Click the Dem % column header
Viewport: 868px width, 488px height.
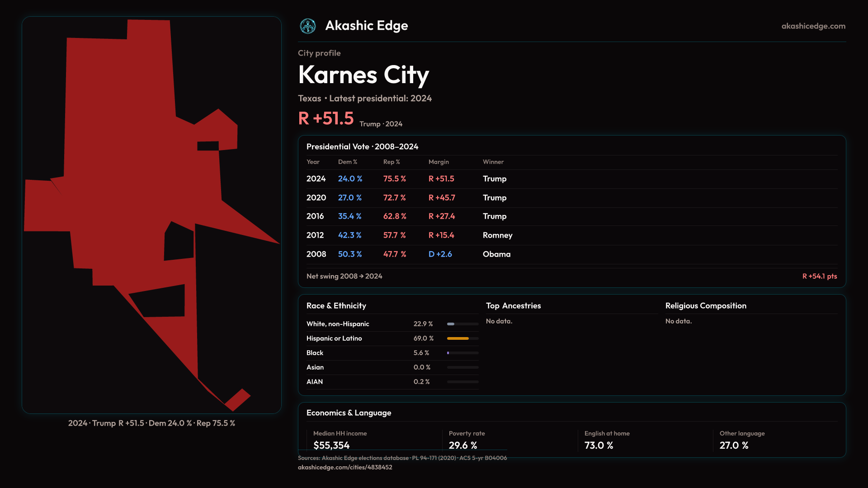[x=347, y=162]
